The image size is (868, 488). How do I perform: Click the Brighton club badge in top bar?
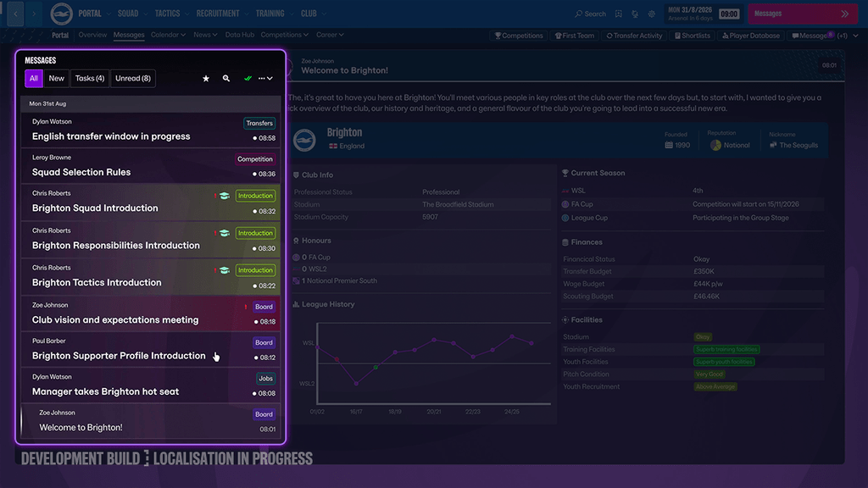click(61, 14)
